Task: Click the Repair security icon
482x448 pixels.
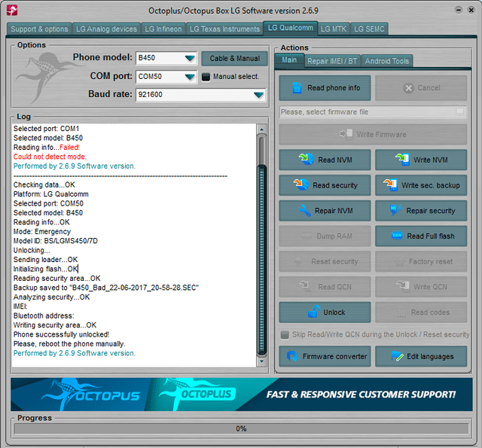Action: 396,210
